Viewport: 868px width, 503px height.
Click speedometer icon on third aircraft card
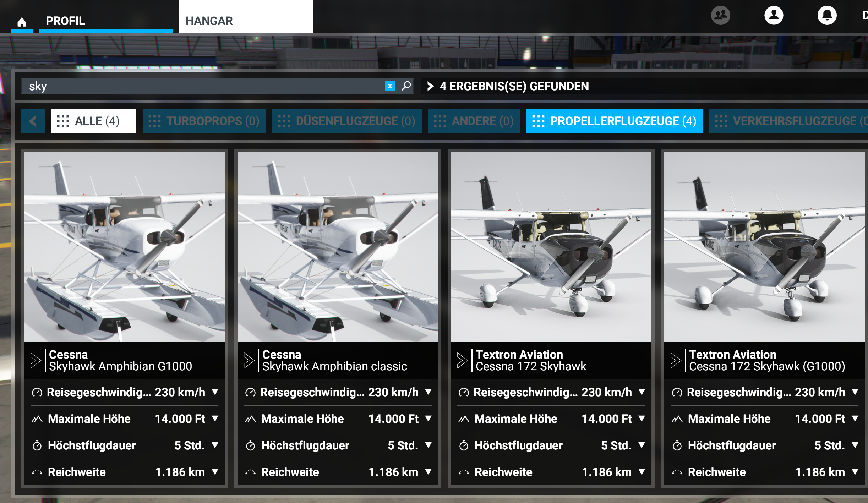[x=464, y=392]
